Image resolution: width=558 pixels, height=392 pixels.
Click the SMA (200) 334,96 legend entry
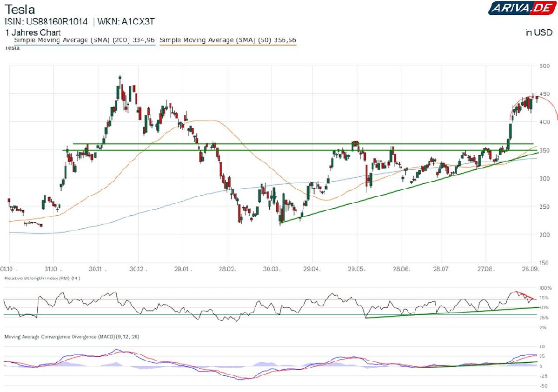tap(84, 40)
